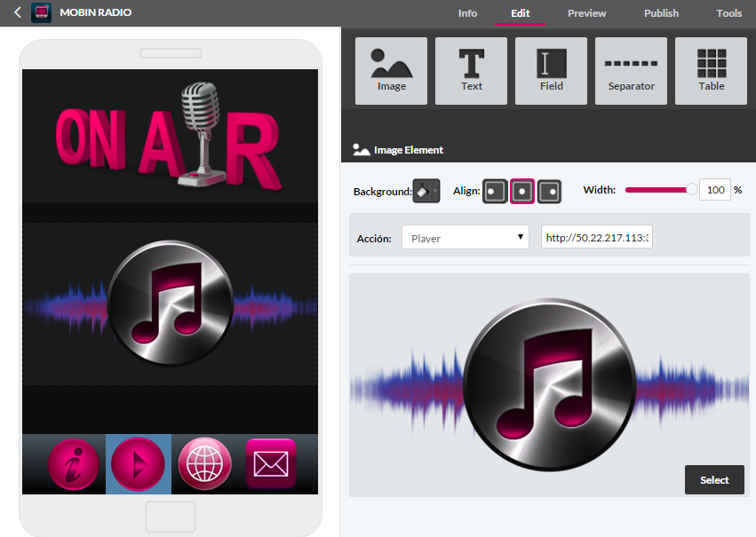The image size is (756, 537).
Task: Insert a Field element
Action: click(x=551, y=71)
